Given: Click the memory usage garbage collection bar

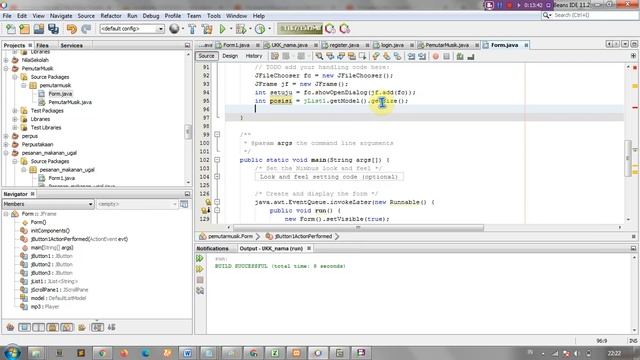Looking at the screenshot, I should (300, 29).
